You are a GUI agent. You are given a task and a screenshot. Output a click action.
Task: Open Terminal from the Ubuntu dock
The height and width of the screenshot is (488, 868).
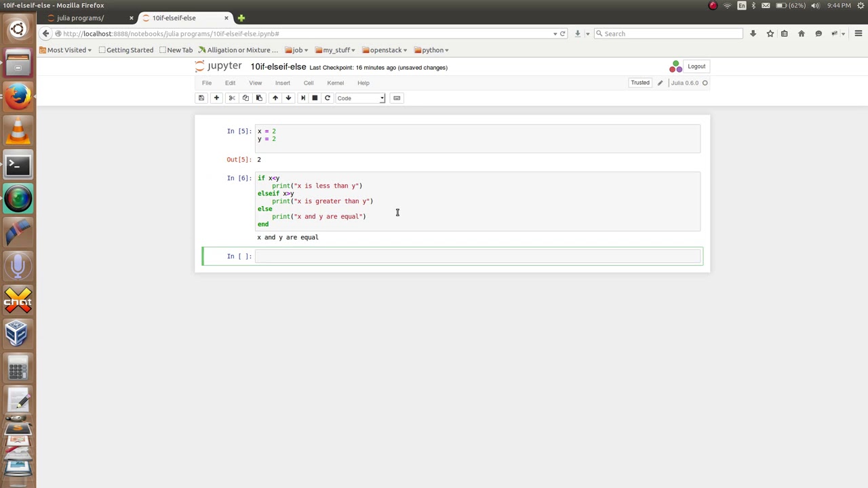pyautogui.click(x=18, y=165)
